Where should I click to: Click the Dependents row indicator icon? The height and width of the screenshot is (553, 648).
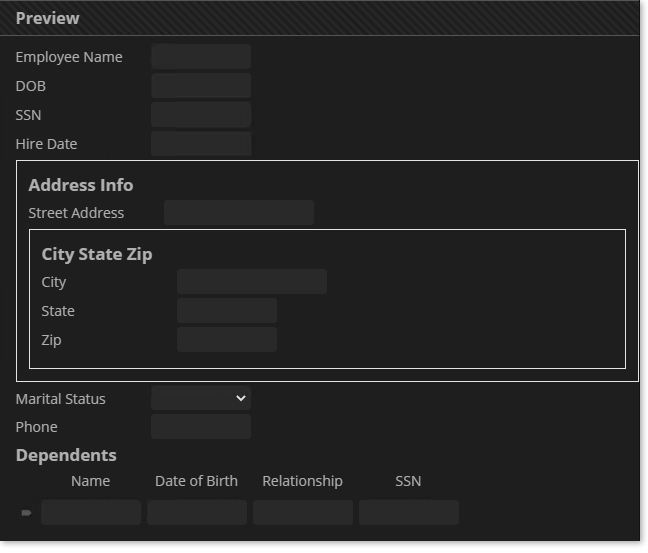coord(26,513)
